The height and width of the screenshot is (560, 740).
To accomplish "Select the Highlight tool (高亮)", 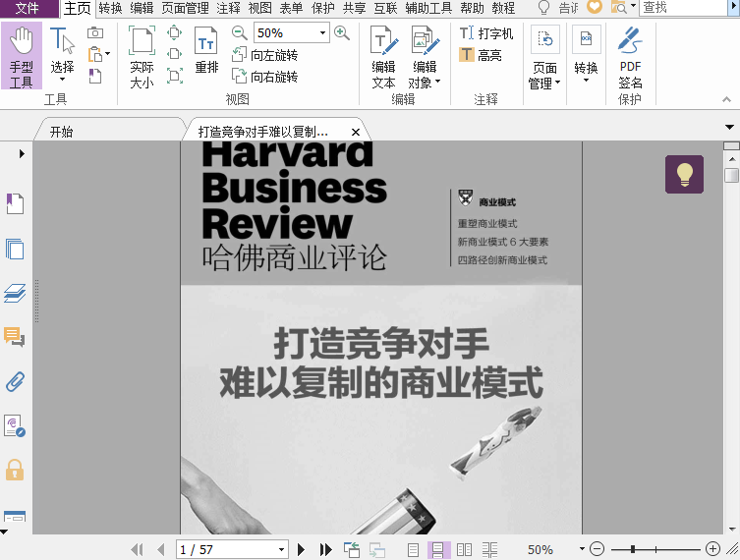I will (480, 55).
